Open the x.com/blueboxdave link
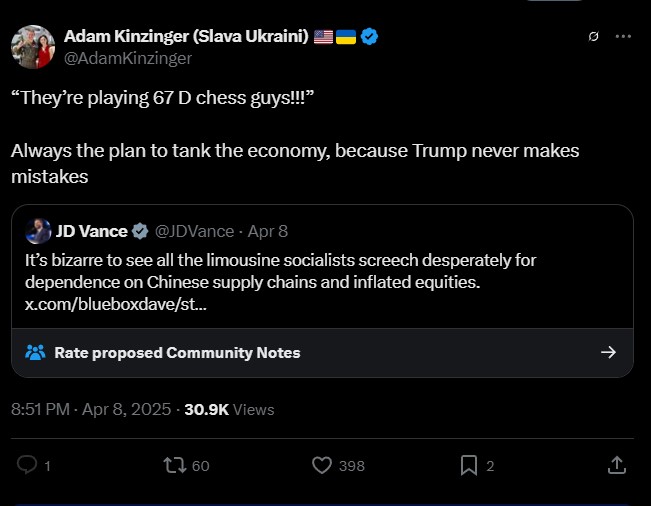The height and width of the screenshot is (506, 651). click(116, 305)
